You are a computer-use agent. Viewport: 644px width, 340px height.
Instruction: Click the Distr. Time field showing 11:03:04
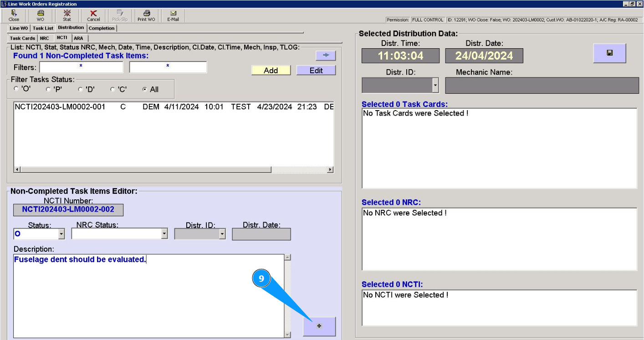click(401, 56)
